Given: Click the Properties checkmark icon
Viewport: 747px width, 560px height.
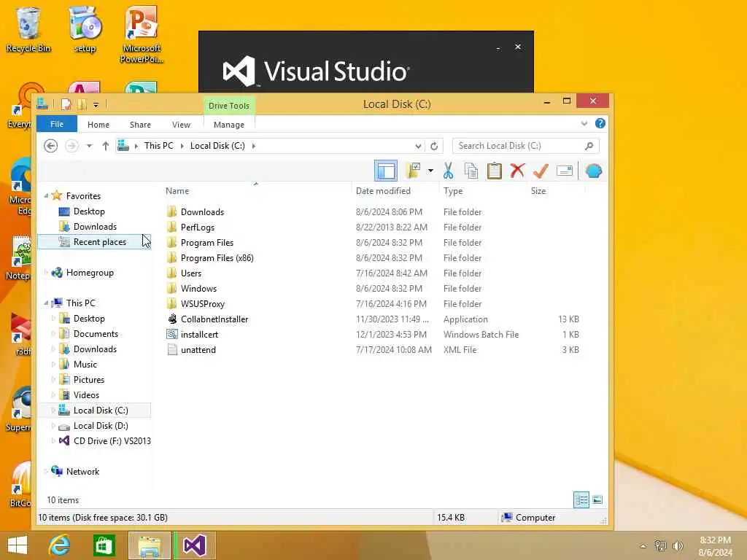Looking at the screenshot, I should [541, 171].
